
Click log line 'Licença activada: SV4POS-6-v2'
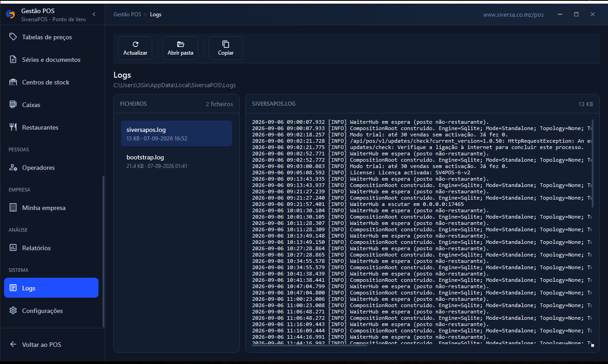pyautogui.click(x=361, y=173)
